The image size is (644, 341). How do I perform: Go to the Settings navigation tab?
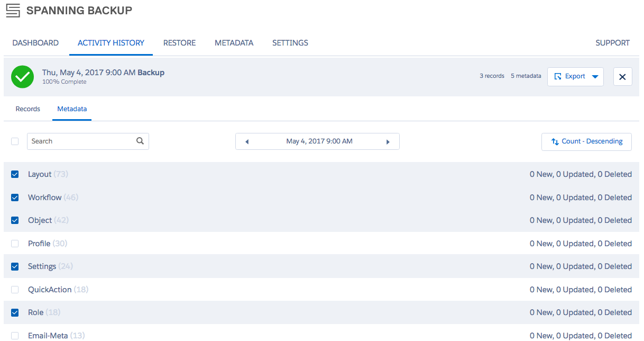tap(290, 43)
